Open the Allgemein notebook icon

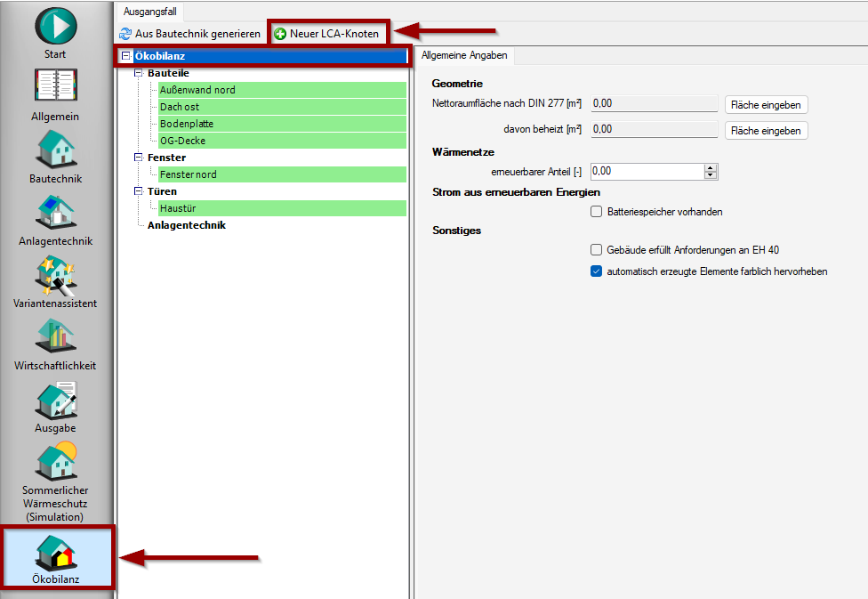click(x=55, y=88)
